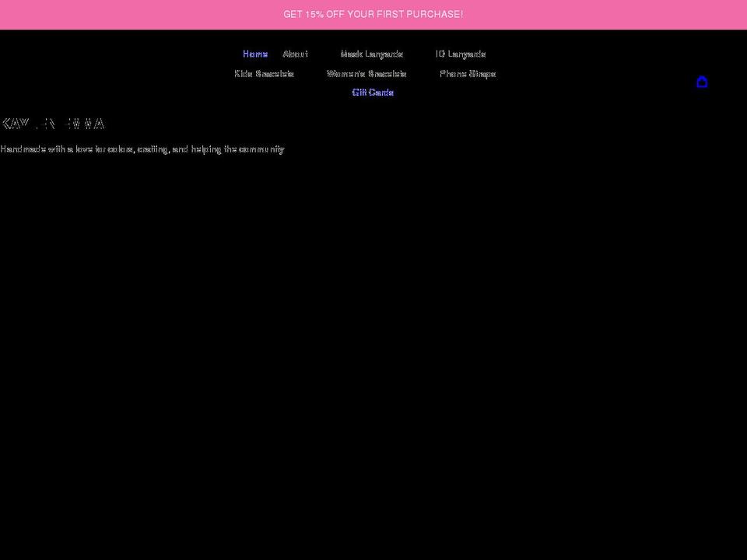This screenshot has height=560, width=747.
Task: Select Mask Lanyards in the header nav
Action: (371, 54)
